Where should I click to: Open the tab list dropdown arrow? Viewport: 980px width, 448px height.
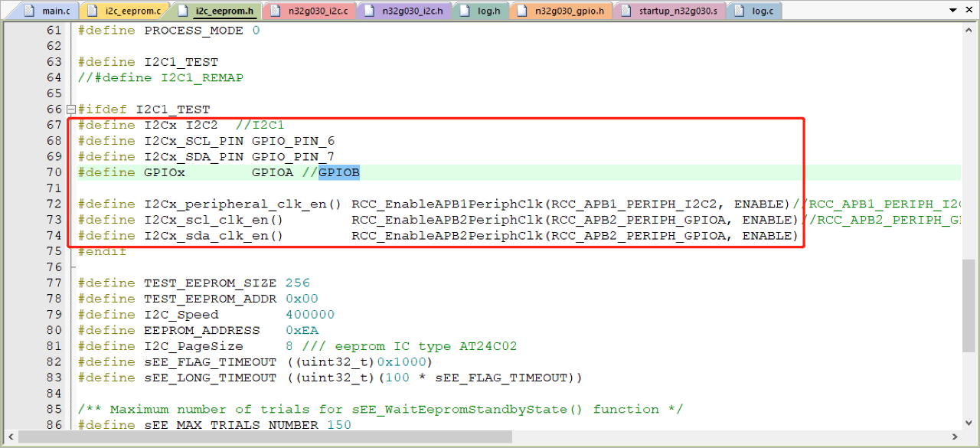coord(953,11)
